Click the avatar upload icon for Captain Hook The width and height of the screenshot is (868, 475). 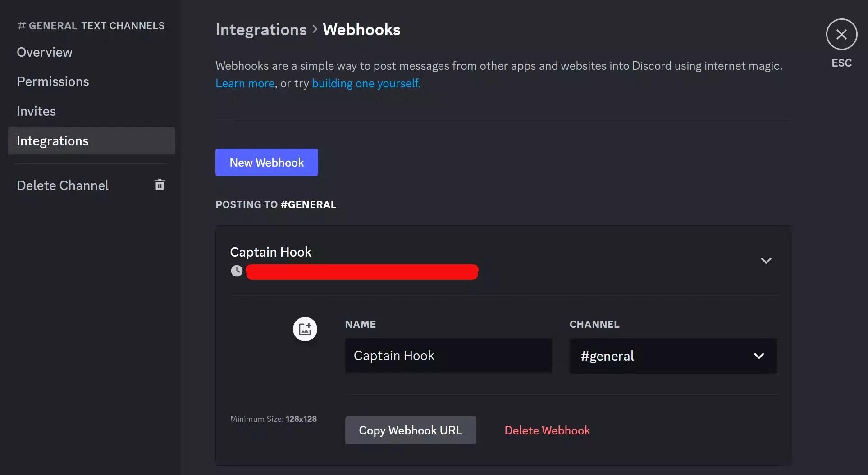(x=305, y=329)
